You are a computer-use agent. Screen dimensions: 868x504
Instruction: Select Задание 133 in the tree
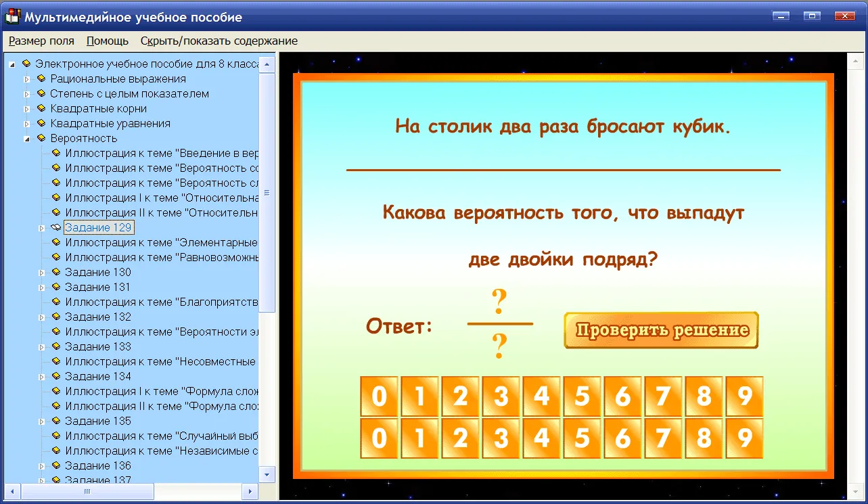[x=98, y=346]
